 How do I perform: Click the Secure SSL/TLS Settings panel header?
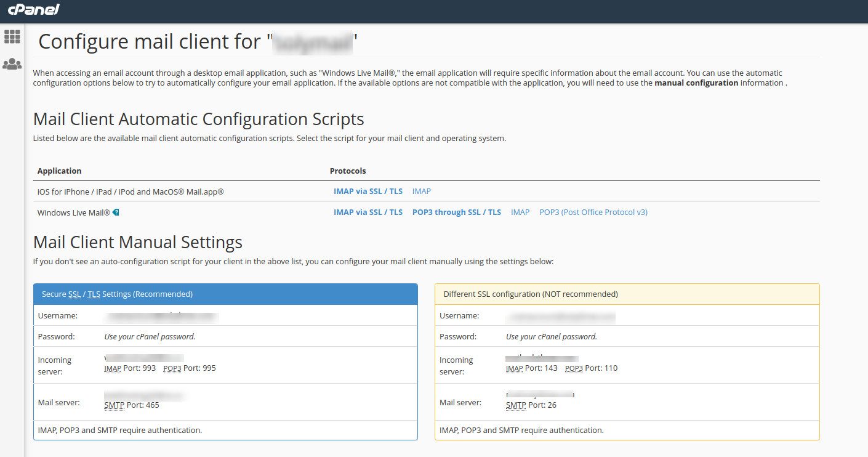(x=225, y=294)
